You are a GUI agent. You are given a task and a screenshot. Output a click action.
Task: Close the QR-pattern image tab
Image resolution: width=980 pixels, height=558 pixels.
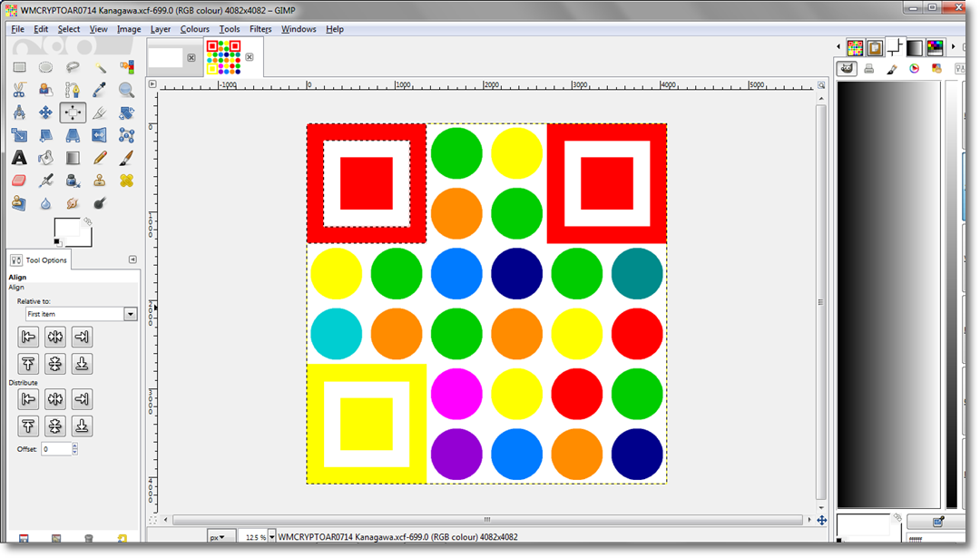pyautogui.click(x=250, y=57)
